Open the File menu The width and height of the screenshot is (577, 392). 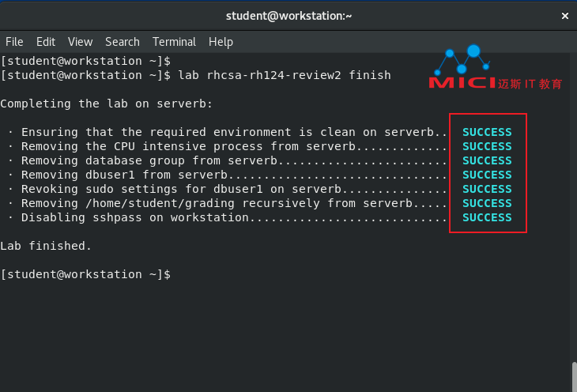click(14, 42)
